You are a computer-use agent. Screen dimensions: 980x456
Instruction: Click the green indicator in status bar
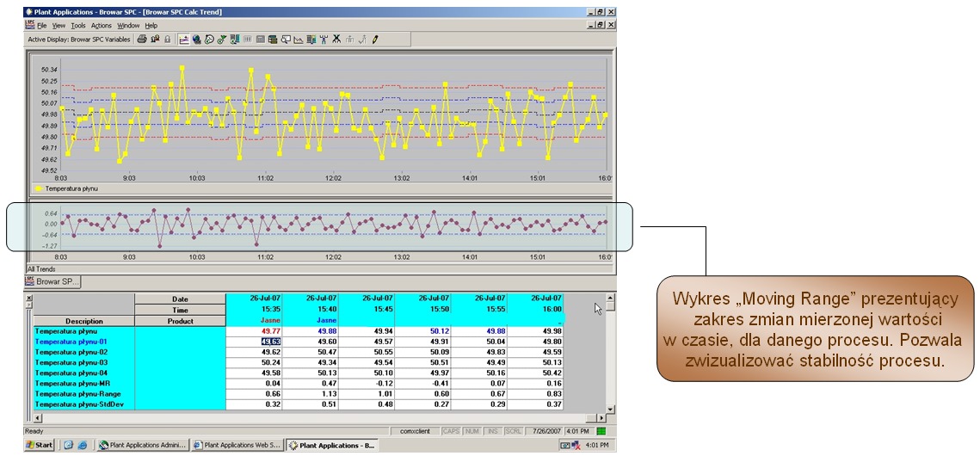coord(601,431)
